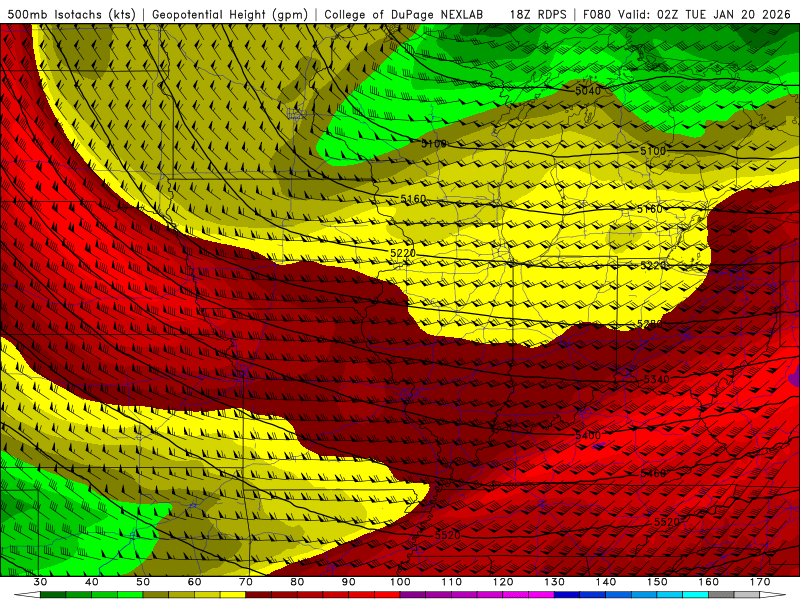Click the eastern 5100 contour label
This screenshot has height=600, width=800.
[x=653, y=151]
